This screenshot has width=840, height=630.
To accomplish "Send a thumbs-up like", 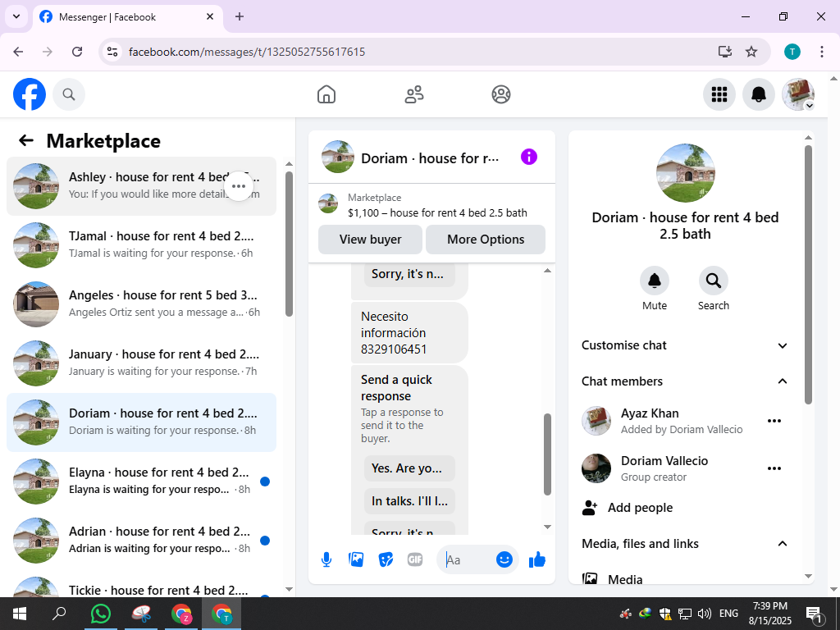I will [537, 559].
